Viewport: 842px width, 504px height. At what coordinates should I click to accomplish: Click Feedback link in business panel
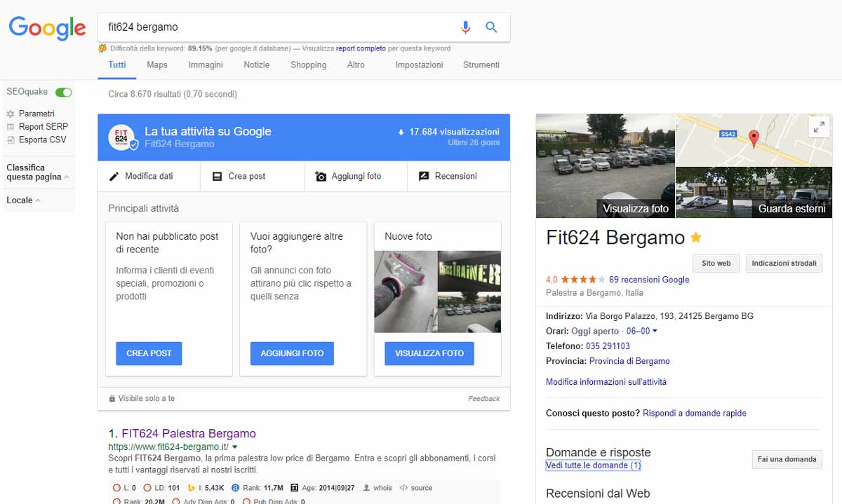point(484,398)
